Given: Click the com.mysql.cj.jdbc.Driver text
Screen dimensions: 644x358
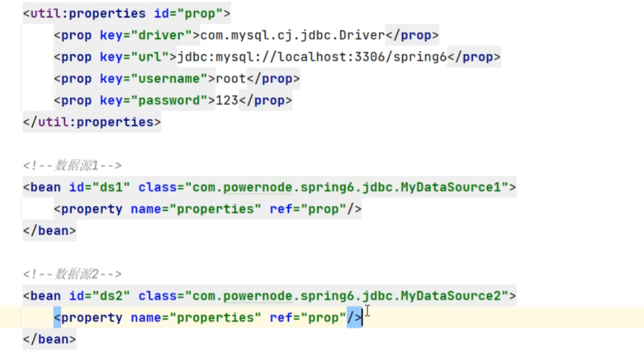Looking at the screenshot, I should pos(292,35).
